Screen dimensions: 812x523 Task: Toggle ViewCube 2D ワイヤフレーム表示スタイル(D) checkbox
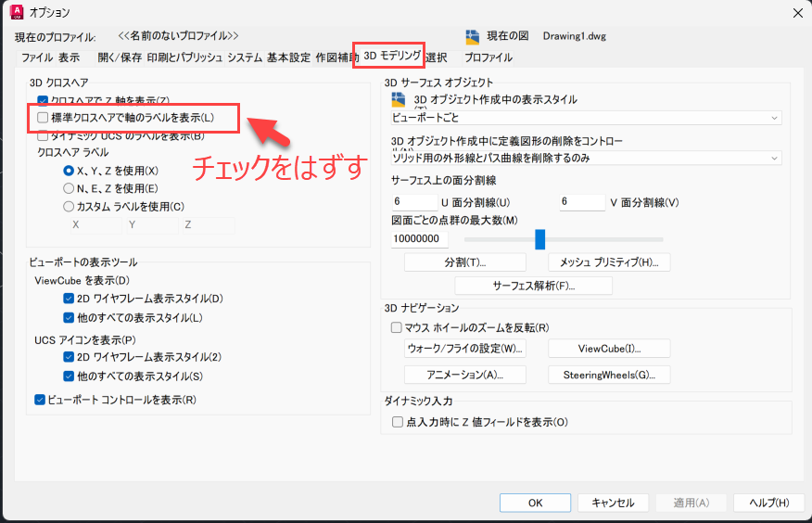pos(69,299)
